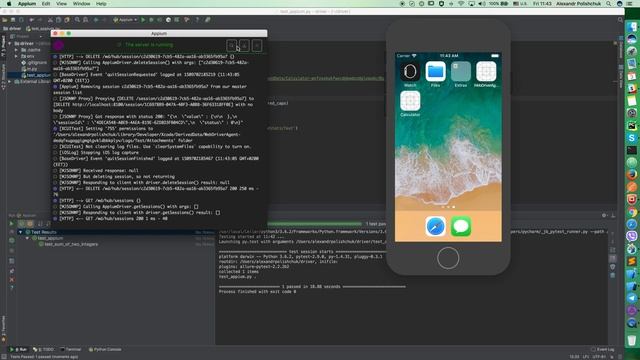This screenshot has height=360, width=640.
Task: Open the Help menu
Action: point(101,4)
